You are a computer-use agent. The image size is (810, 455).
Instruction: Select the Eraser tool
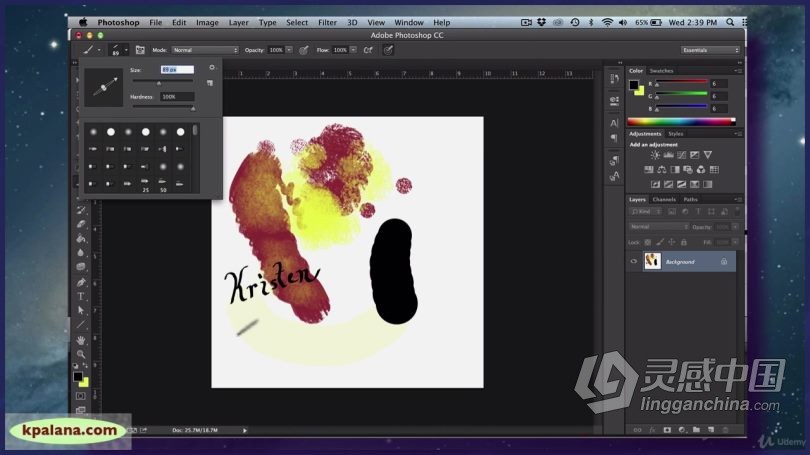point(81,224)
